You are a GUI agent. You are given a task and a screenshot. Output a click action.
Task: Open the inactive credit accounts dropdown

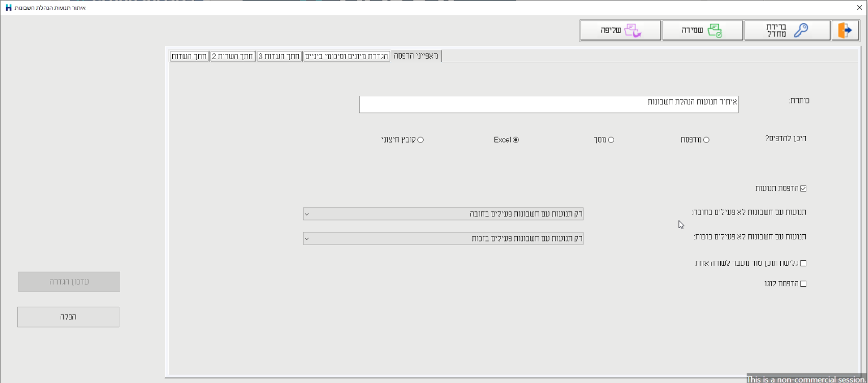tap(443, 238)
